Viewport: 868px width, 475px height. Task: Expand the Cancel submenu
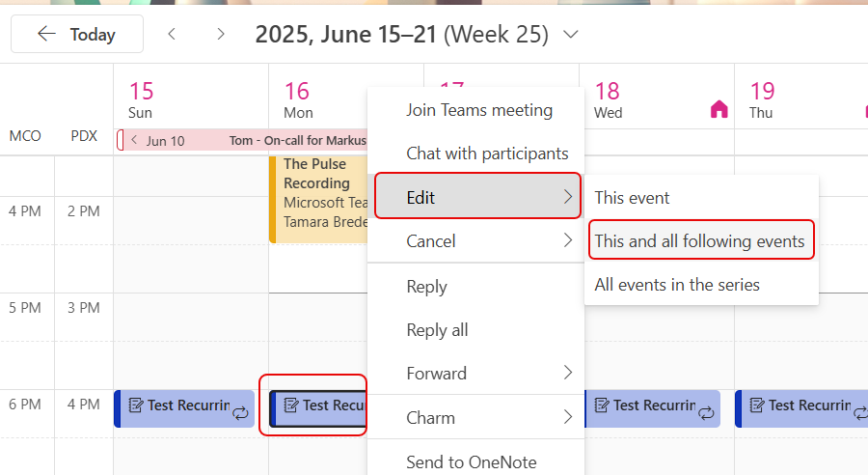[477, 241]
